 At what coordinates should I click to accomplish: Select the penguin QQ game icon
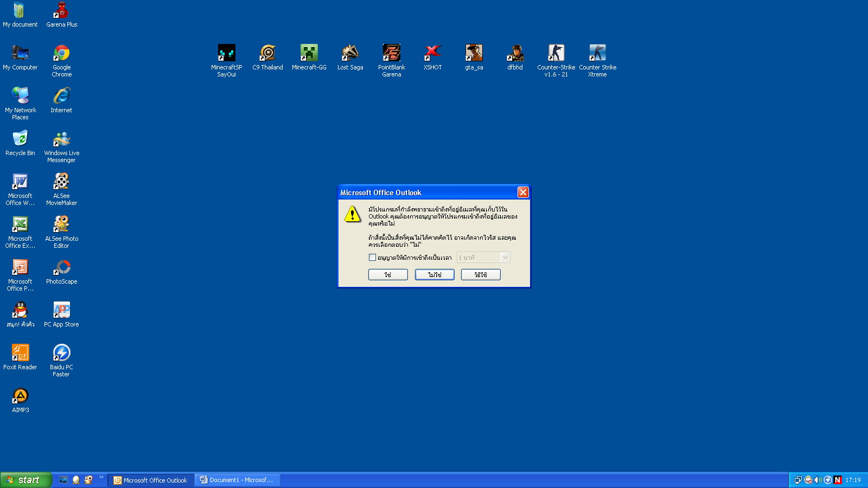[x=20, y=314]
